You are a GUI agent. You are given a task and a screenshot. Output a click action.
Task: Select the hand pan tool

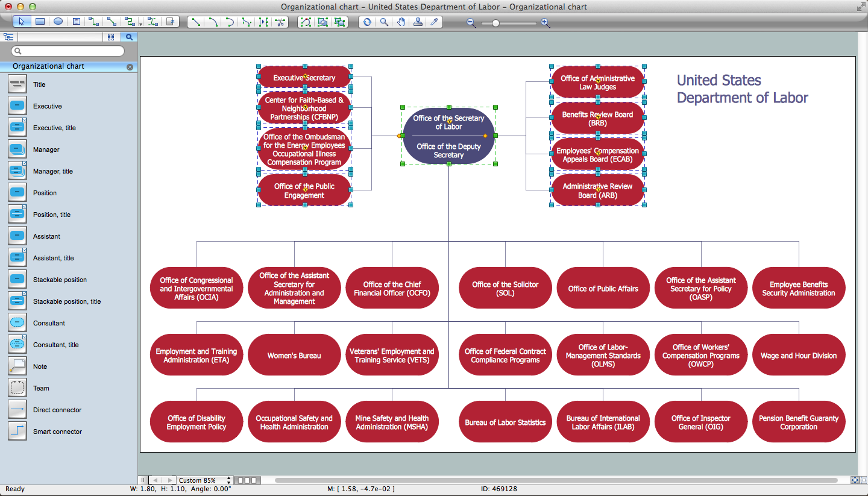click(x=401, y=22)
